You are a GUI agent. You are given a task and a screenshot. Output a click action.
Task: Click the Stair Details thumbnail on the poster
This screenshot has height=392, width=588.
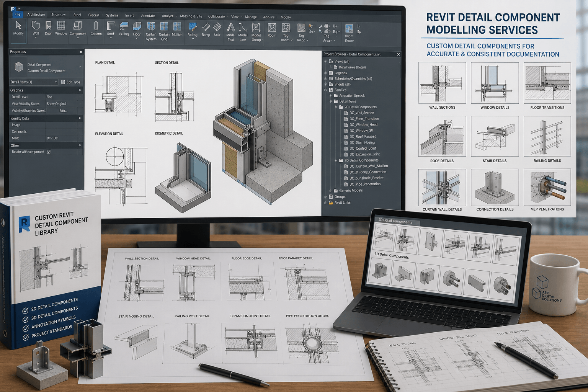[495, 136]
